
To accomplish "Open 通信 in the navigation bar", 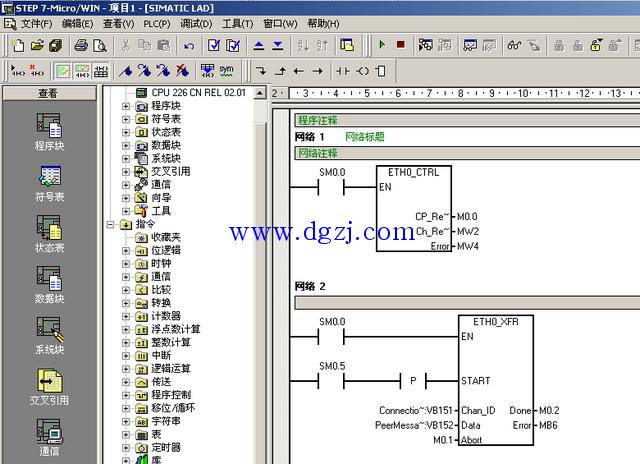I will [49, 437].
